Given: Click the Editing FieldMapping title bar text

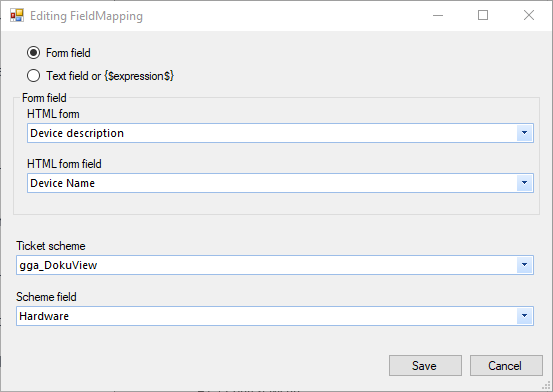Looking at the screenshot, I should [86, 16].
